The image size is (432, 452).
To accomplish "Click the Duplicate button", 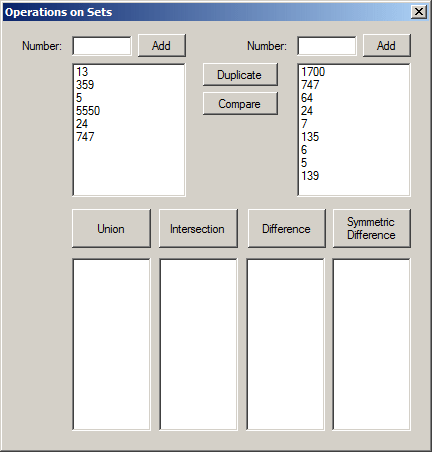I will [x=240, y=75].
